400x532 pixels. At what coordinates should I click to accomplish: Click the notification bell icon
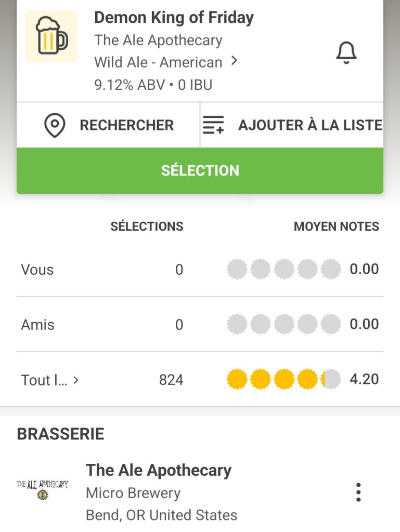click(x=346, y=52)
